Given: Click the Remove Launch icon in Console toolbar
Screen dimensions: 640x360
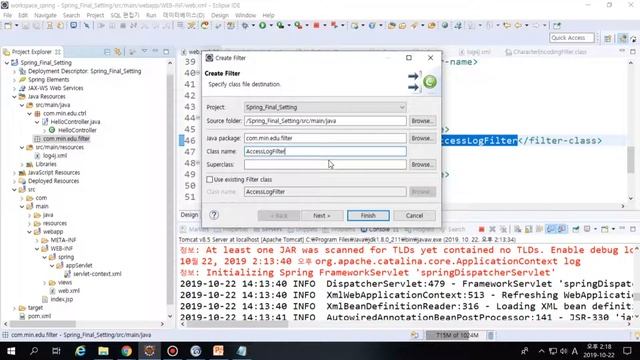Looking at the screenshot, I should (x=492, y=229).
